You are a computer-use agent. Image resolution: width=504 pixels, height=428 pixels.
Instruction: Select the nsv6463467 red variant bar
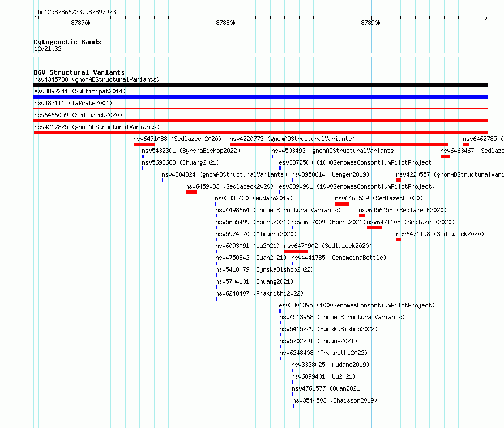[x=445, y=156]
